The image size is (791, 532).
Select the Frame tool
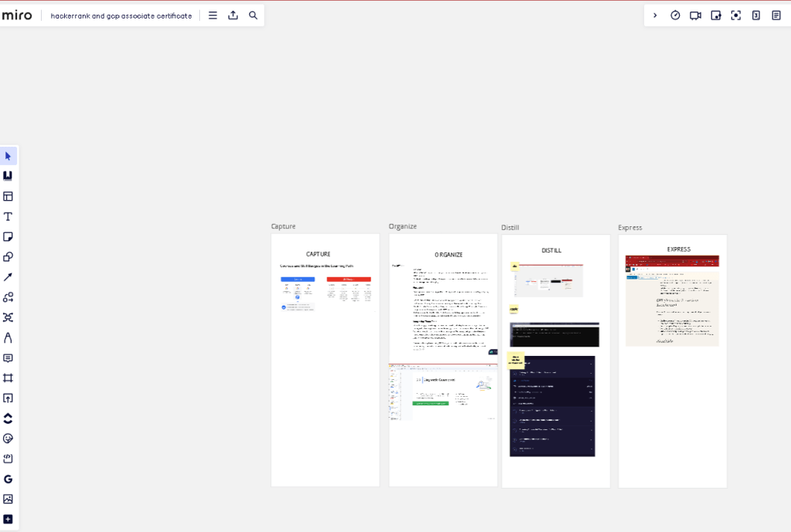(x=8, y=378)
